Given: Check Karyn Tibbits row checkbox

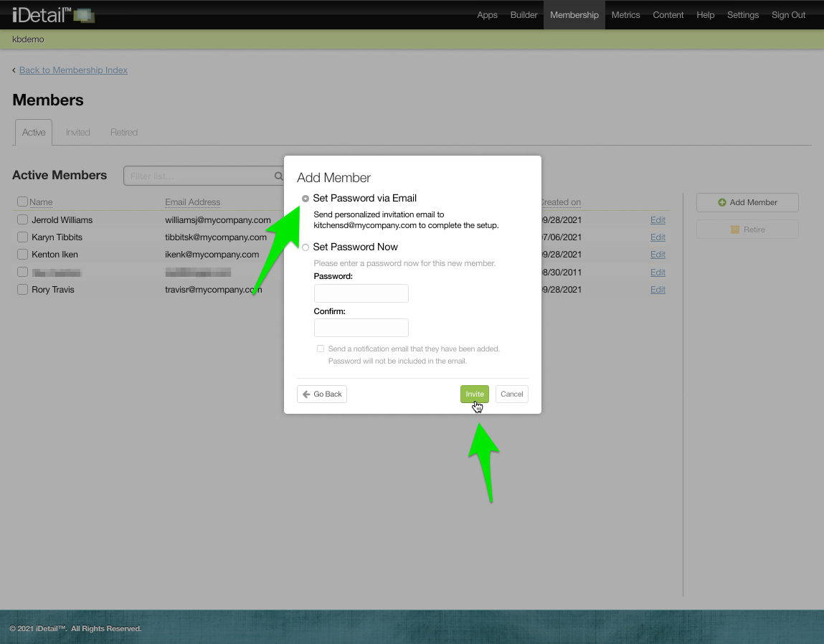Looking at the screenshot, I should click(x=23, y=237).
